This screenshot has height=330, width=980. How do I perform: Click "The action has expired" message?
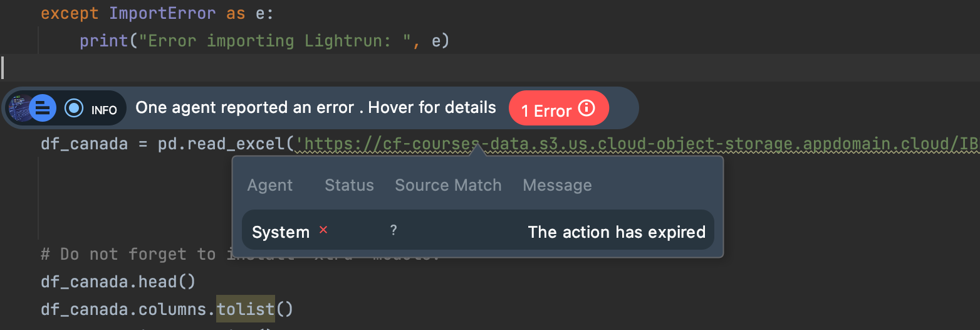click(617, 232)
